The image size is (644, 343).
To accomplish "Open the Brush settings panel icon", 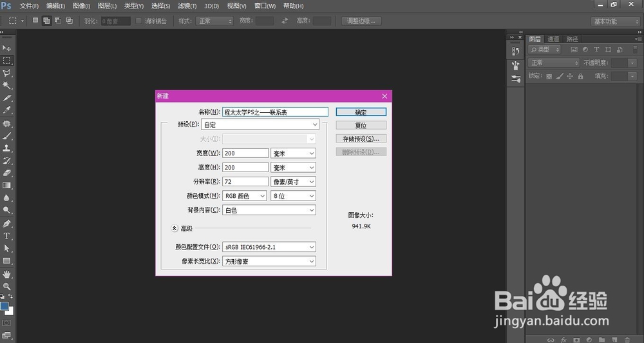I will pyautogui.click(x=515, y=79).
